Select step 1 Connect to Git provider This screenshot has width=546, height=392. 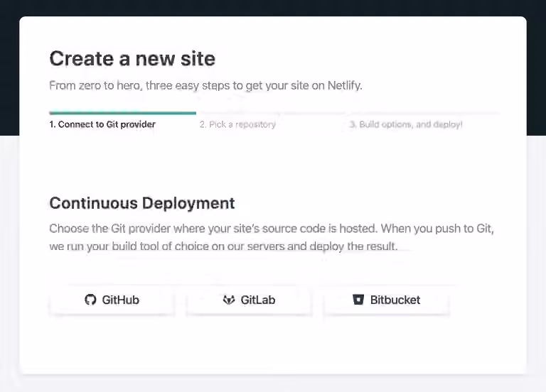click(x=102, y=124)
